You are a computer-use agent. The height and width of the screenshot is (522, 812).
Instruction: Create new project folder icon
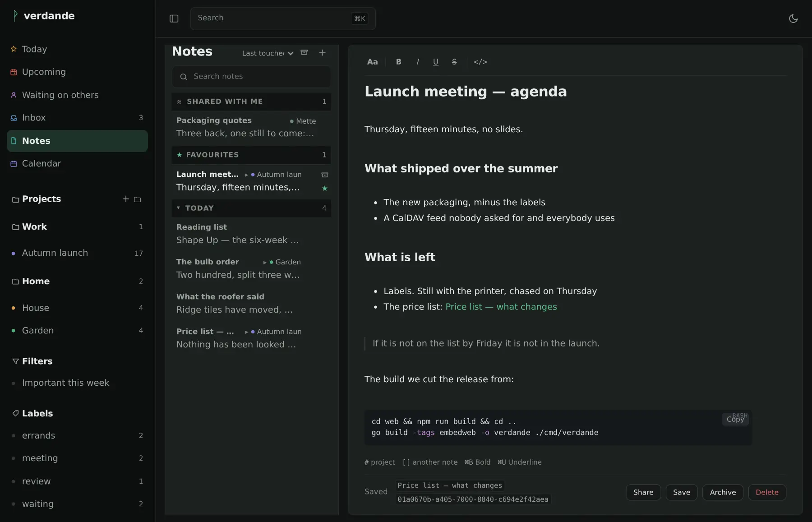tap(138, 199)
